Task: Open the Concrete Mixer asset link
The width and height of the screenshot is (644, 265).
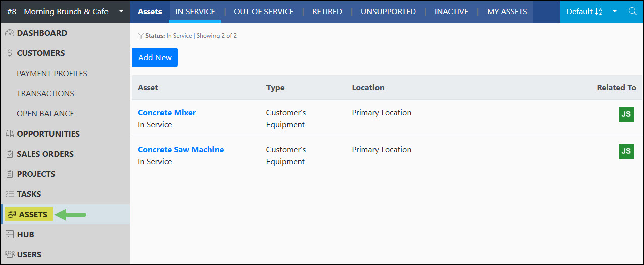Action: (x=167, y=113)
